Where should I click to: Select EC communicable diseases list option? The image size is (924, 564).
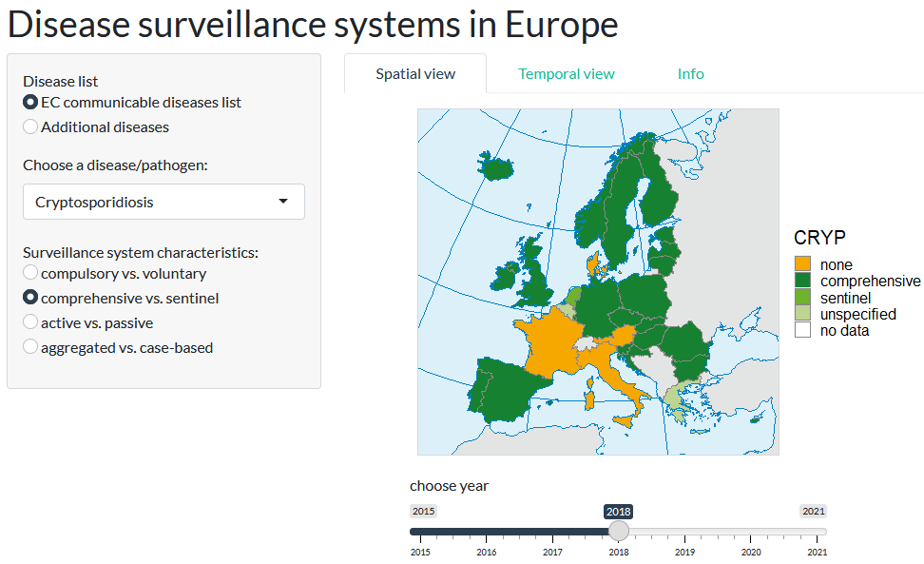(x=30, y=102)
